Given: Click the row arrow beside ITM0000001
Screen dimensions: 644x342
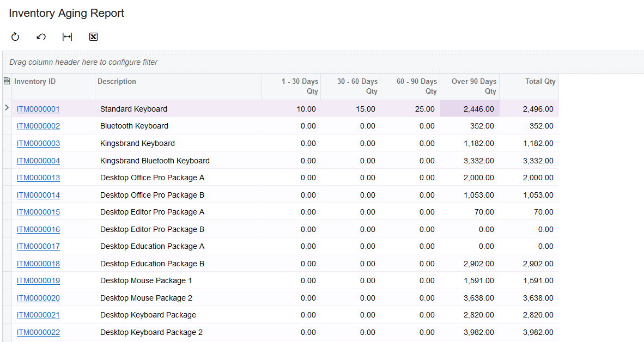Looking at the screenshot, I should 7,108.
